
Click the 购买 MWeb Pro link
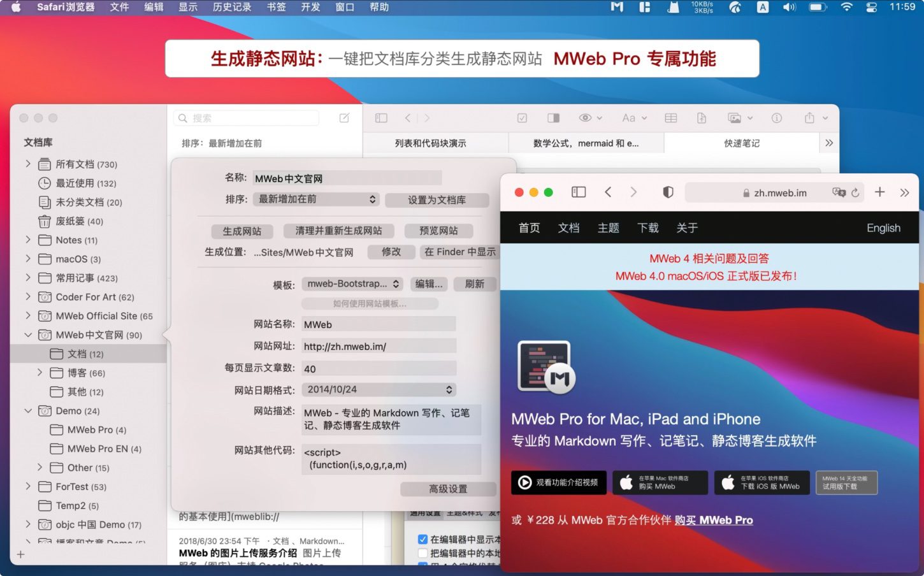pos(714,521)
